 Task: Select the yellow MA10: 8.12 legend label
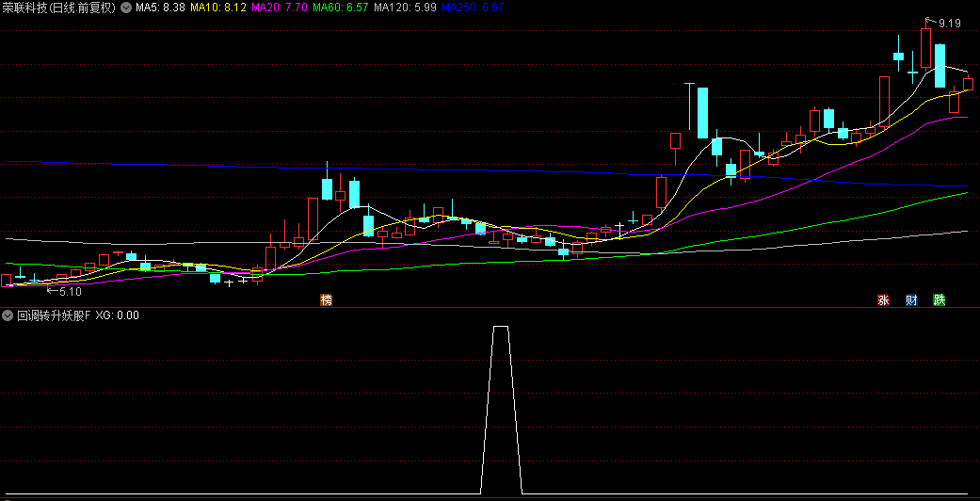point(218,8)
